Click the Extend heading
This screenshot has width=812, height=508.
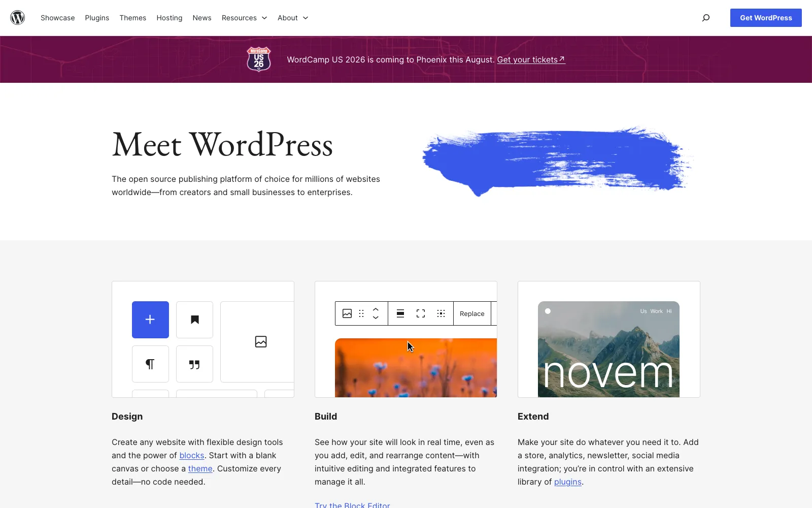coord(533,416)
